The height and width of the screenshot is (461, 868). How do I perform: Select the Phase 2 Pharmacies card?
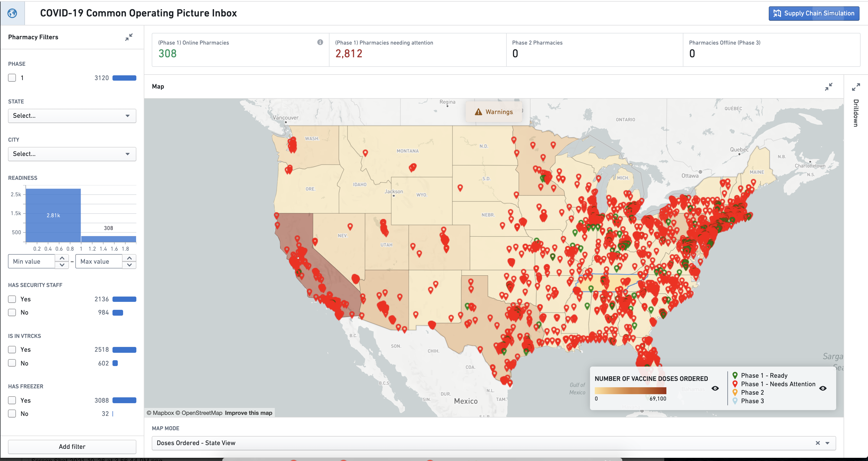(594, 50)
